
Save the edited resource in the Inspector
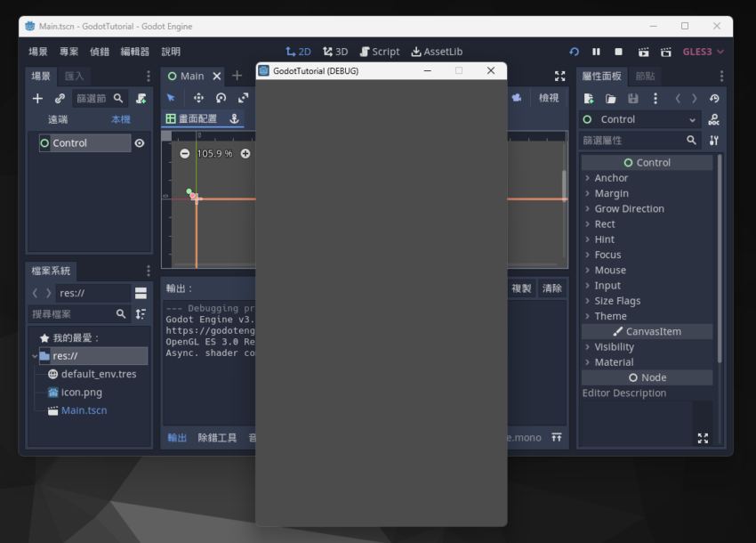633,99
